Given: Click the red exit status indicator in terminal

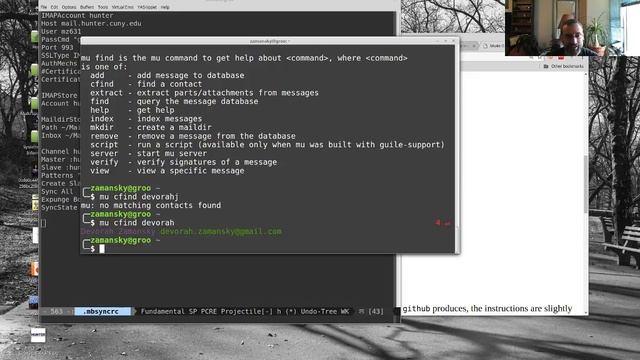Looking at the screenshot, I should (443, 223).
